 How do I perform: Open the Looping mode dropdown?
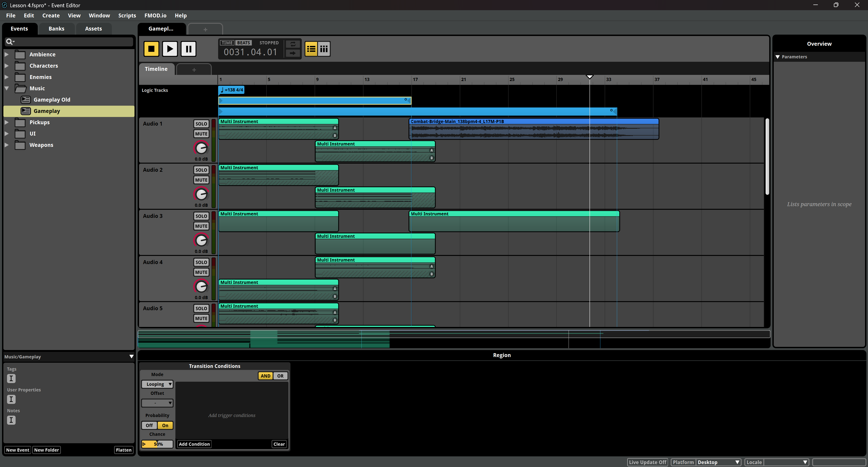(157, 384)
